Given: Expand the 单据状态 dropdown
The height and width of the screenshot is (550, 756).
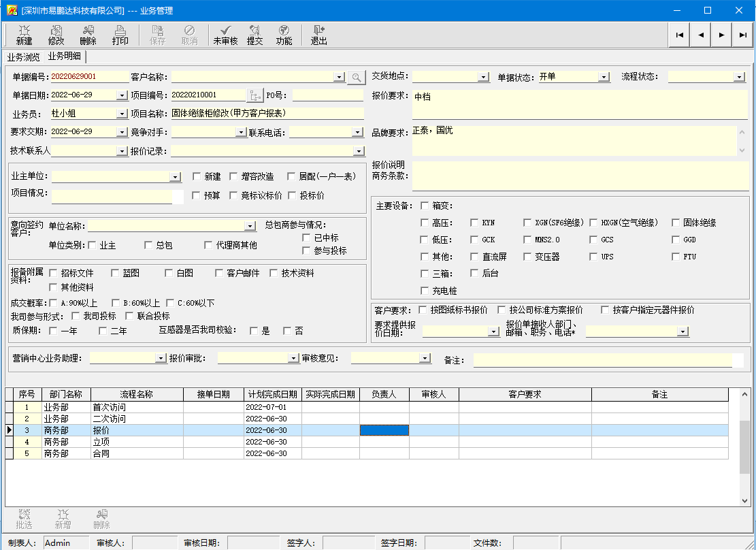Looking at the screenshot, I should coord(604,77).
